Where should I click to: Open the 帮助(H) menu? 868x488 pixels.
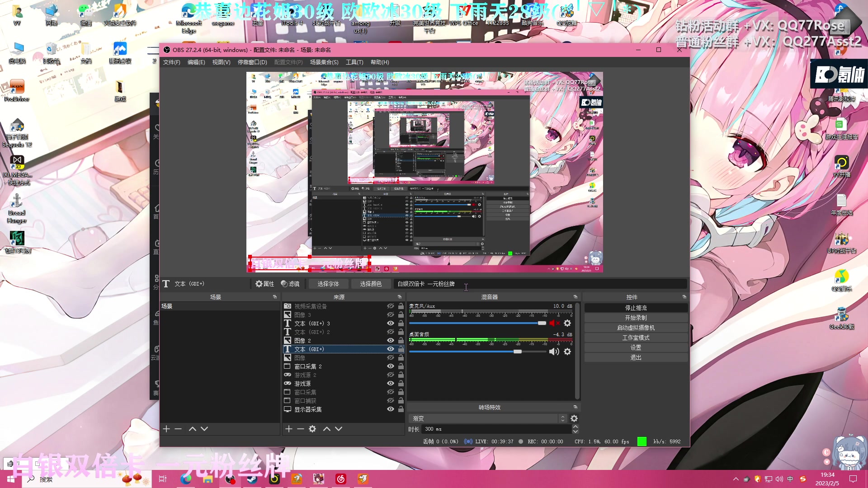point(380,62)
